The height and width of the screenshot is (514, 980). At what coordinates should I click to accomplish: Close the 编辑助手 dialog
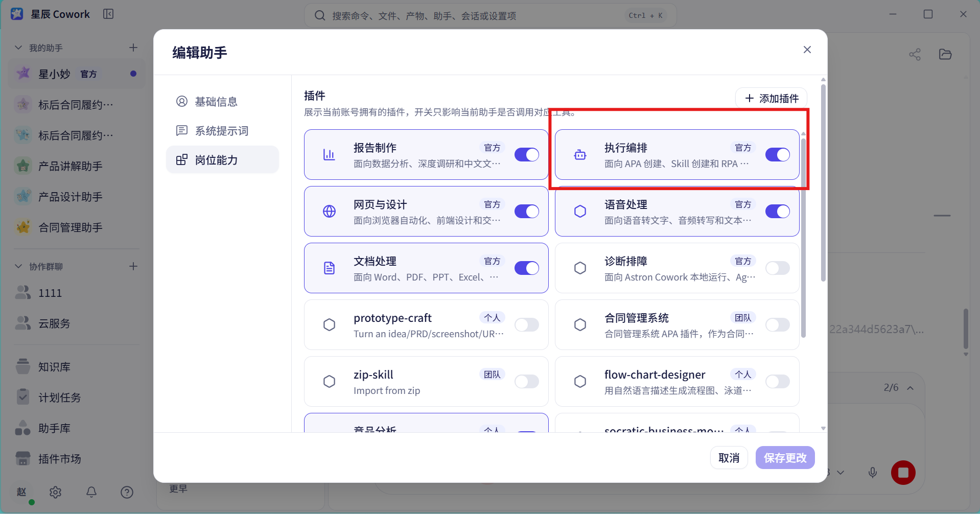(807, 50)
